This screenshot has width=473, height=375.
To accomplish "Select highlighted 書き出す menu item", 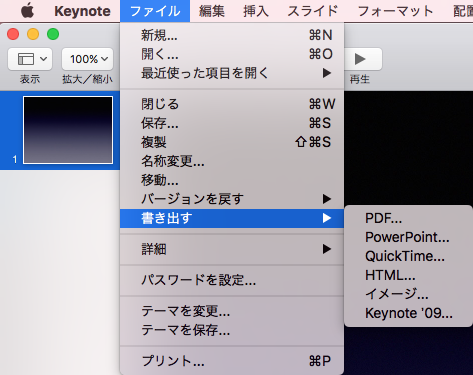I will tap(232, 218).
